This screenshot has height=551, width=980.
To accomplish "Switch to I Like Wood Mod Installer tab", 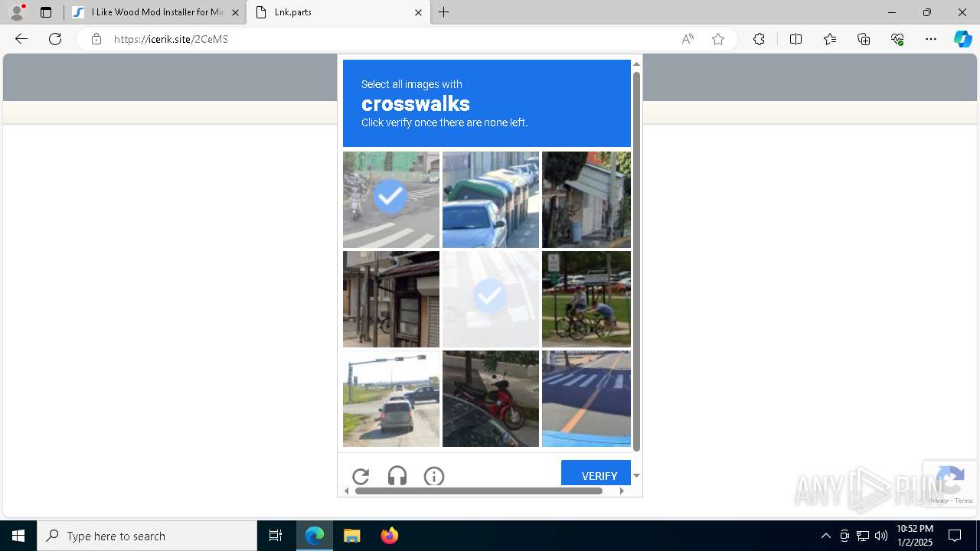I will pos(155,12).
